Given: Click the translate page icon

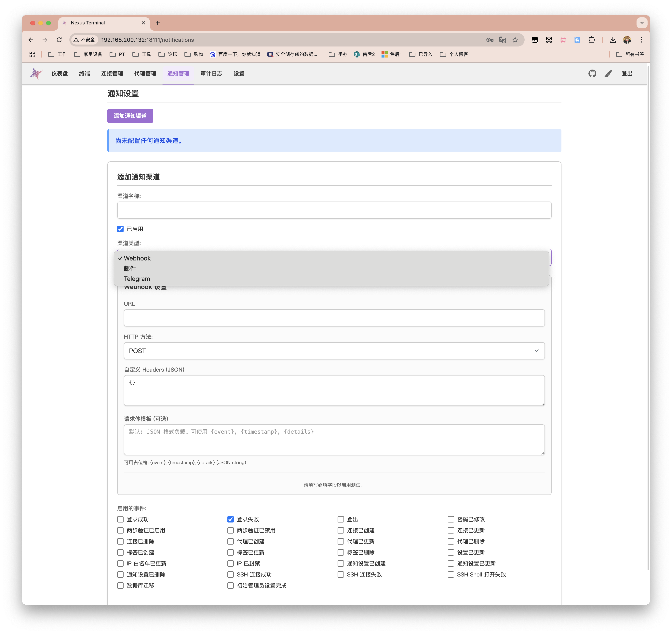Looking at the screenshot, I should (502, 40).
